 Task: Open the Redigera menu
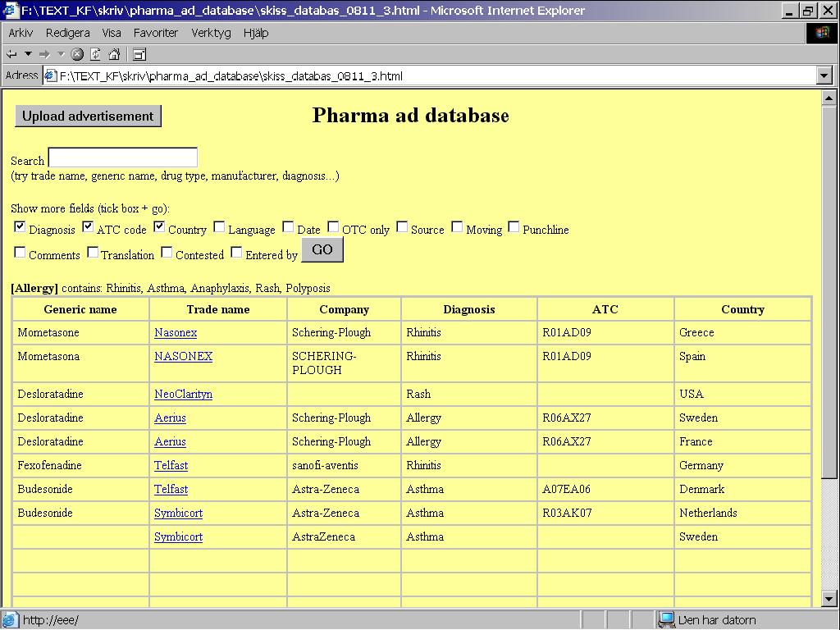coord(67,33)
